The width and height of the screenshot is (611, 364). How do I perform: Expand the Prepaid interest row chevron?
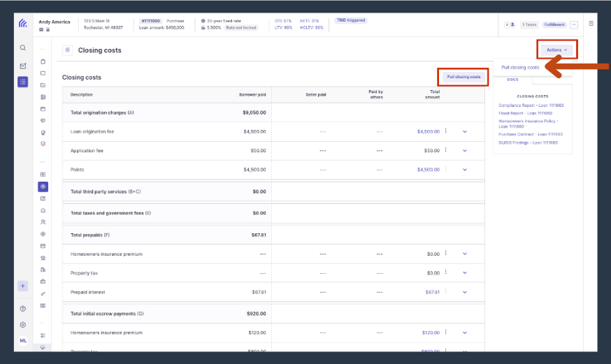[465, 292]
